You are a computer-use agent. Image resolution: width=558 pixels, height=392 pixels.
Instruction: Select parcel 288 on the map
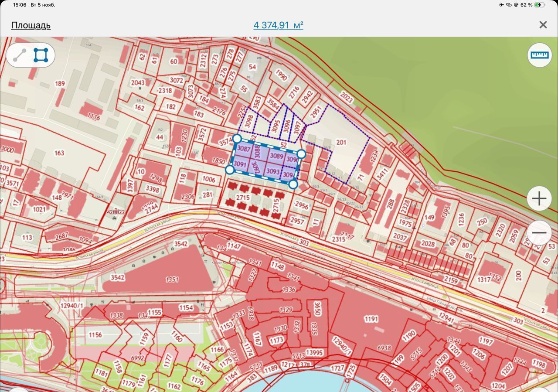[390, 203]
